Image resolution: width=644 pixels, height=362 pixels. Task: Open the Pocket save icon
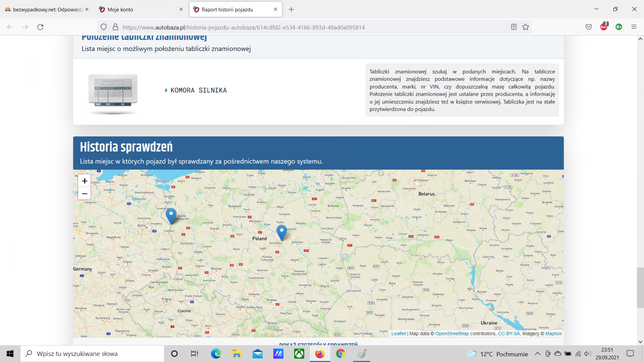[x=589, y=27]
